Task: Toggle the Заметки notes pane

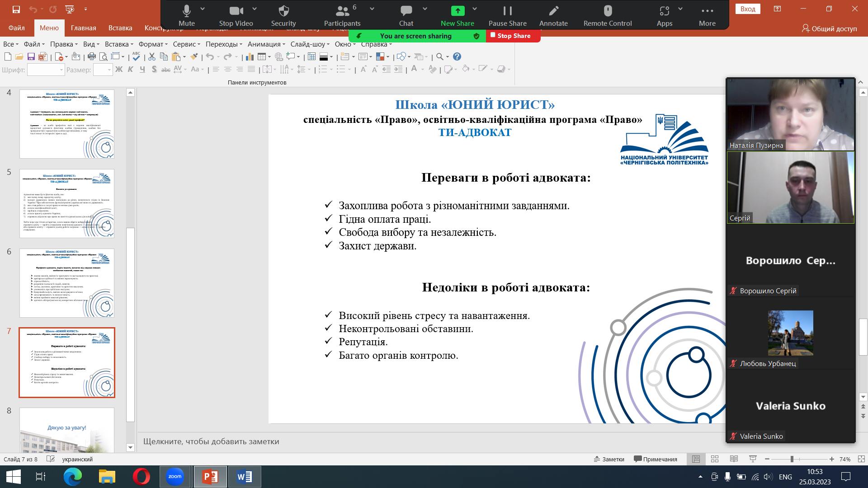Action: tap(609, 459)
